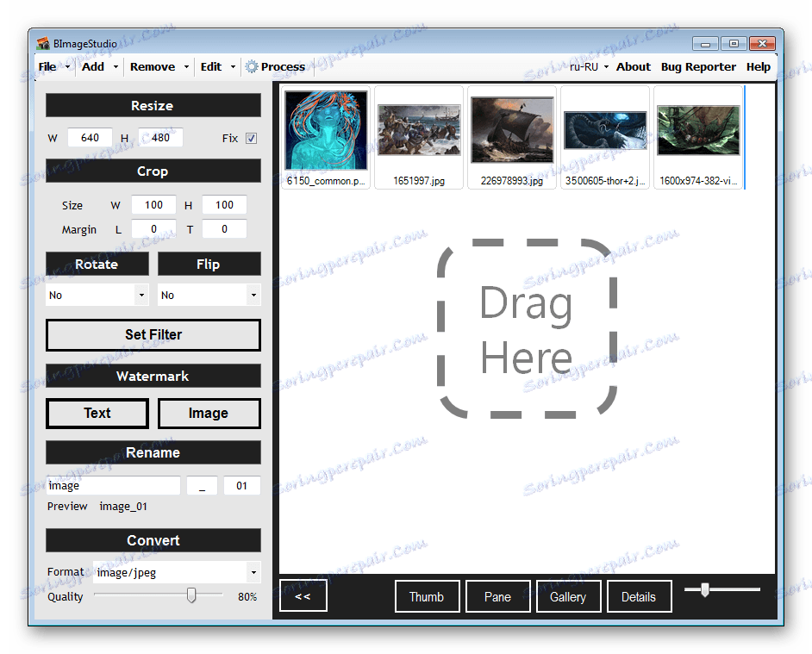
Task: Click the Crop size height field
Action: click(224, 205)
